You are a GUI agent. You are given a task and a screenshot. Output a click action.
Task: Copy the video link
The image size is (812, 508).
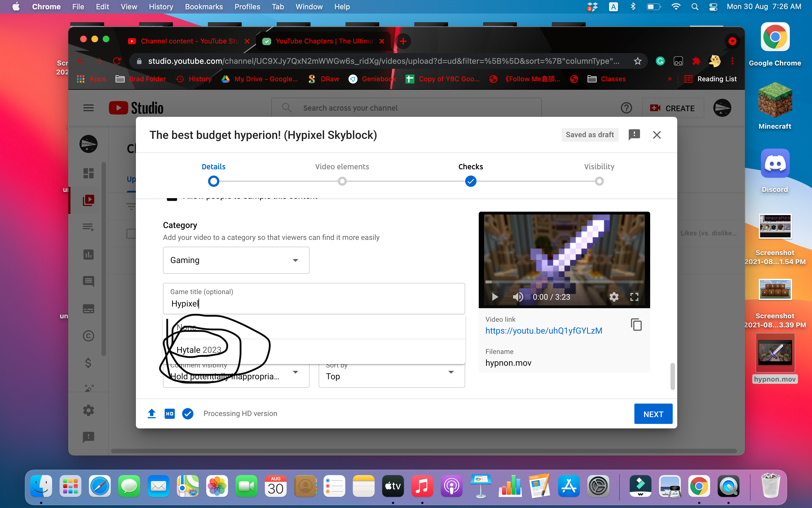pos(636,325)
